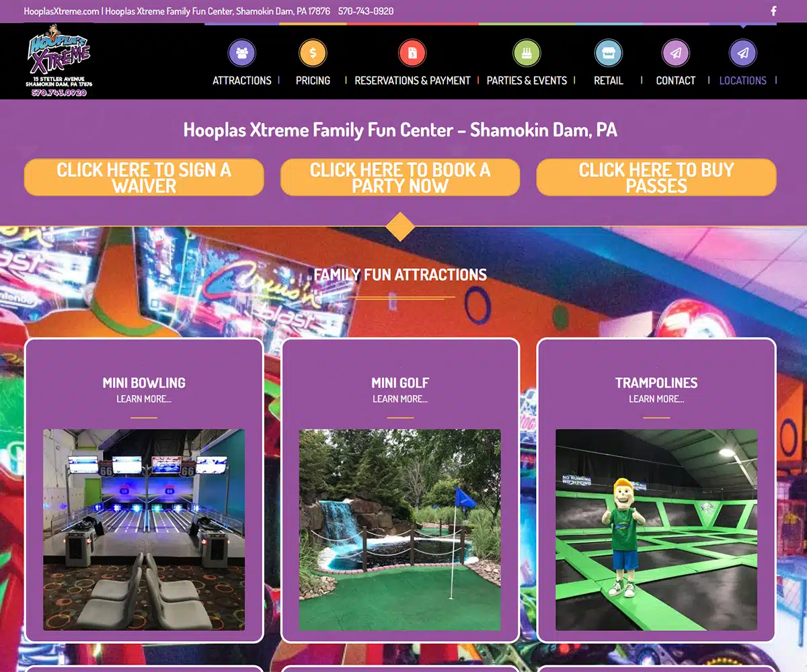Click the Reservations & Payment invoice icon

tap(412, 53)
